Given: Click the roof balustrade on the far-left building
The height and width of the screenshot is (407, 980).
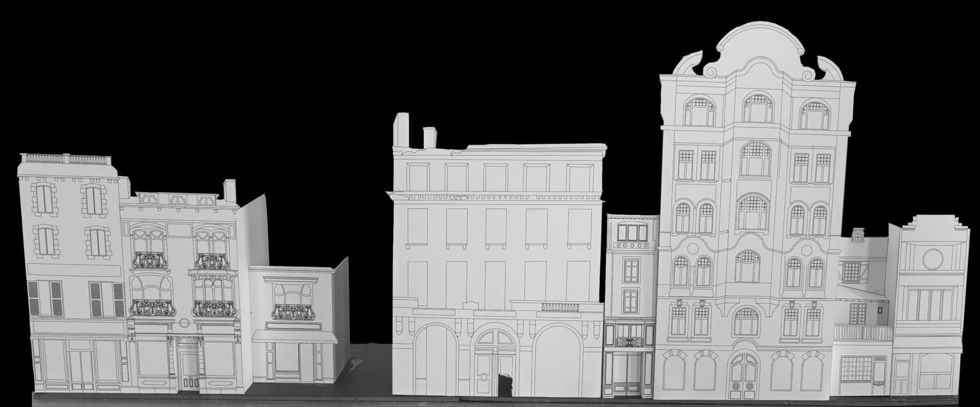Looking at the screenshot, I should pyautogui.click(x=66, y=159).
